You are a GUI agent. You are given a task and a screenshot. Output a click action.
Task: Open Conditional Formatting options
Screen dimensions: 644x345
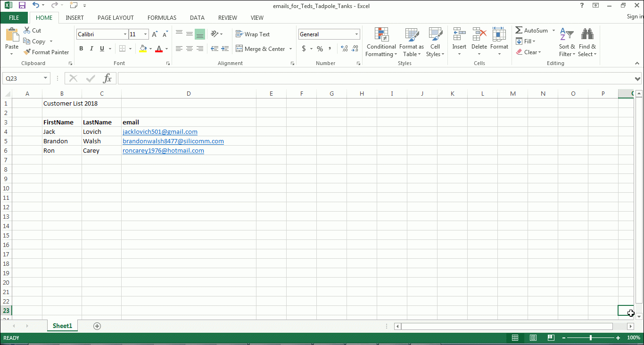(381, 42)
